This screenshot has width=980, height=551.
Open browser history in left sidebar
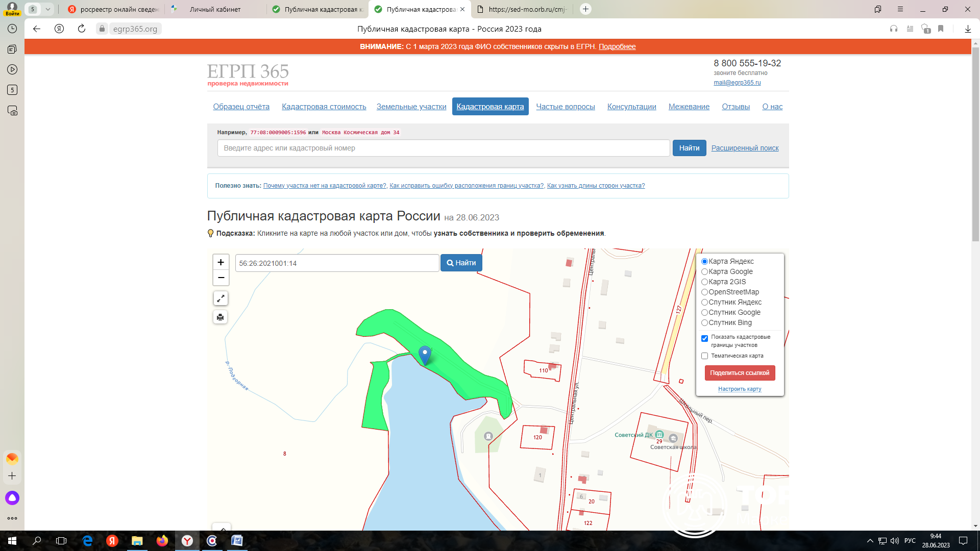12,29
